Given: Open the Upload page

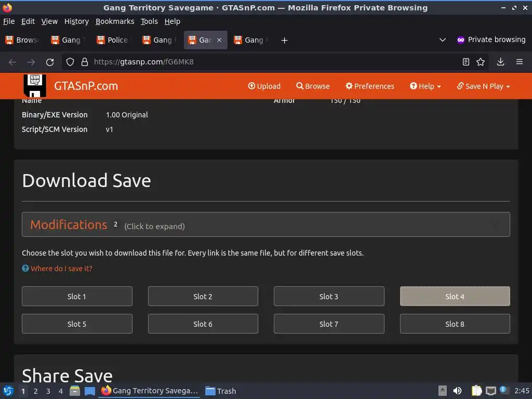Looking at the screenshot, I should (264, 86).
